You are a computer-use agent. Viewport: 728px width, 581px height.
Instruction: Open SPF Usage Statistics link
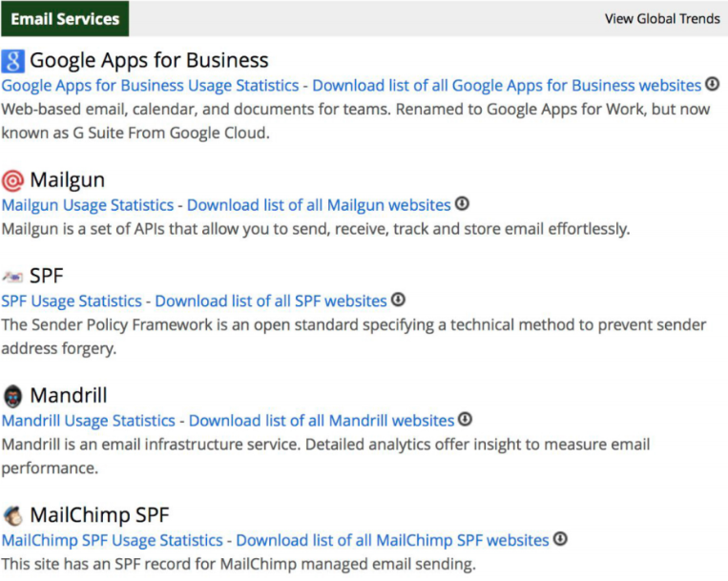point(72,301)
